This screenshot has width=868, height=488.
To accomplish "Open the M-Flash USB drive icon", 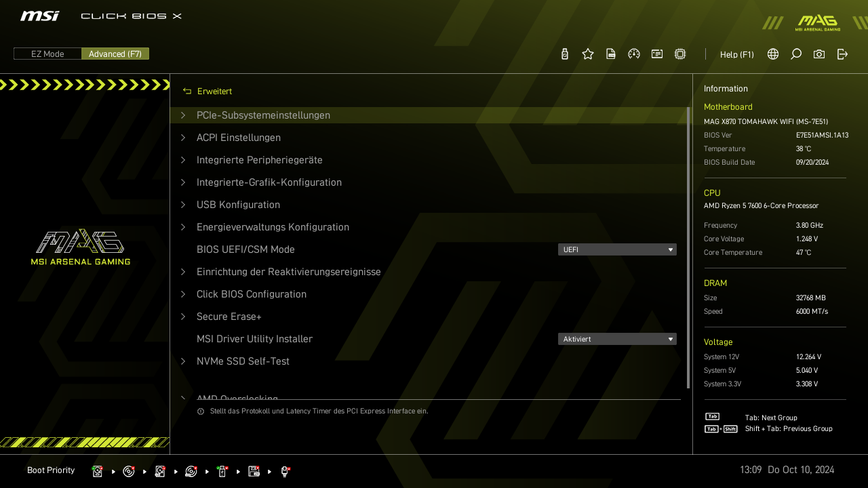I will pyautogui.click(x=565, y=54).
